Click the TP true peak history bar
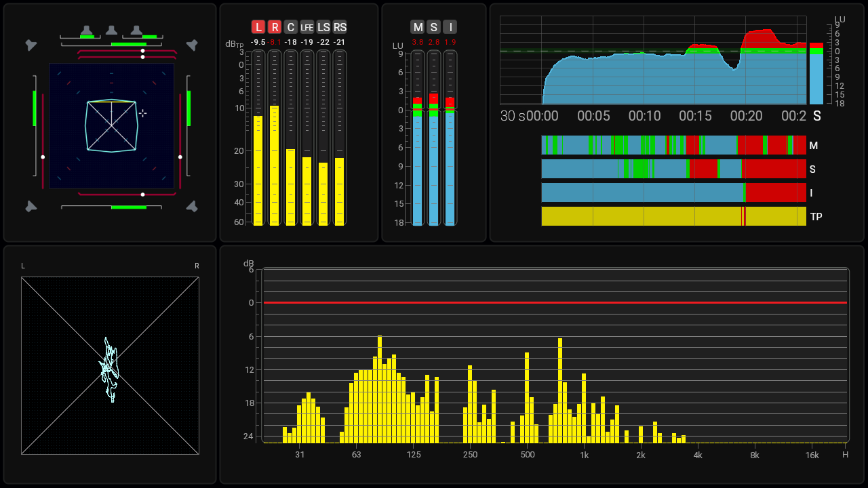Image resolution: width=868 pixels, height=488 pixels. tap(673, 216)
